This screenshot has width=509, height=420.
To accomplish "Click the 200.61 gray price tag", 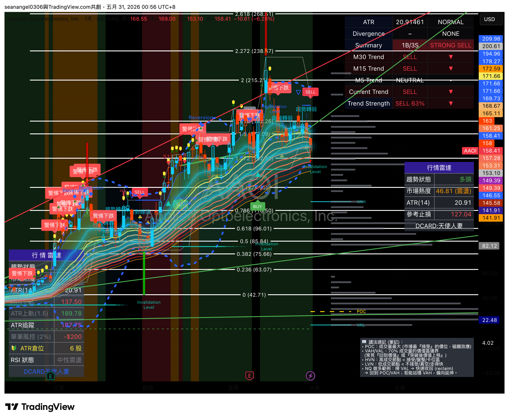I will (x=491, y=46).
